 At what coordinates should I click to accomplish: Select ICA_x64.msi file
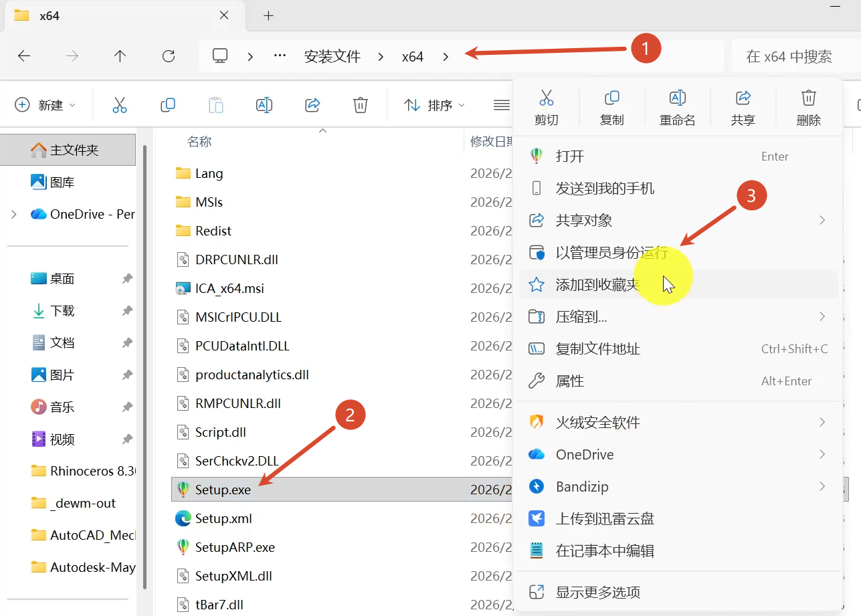pos(219,288)
